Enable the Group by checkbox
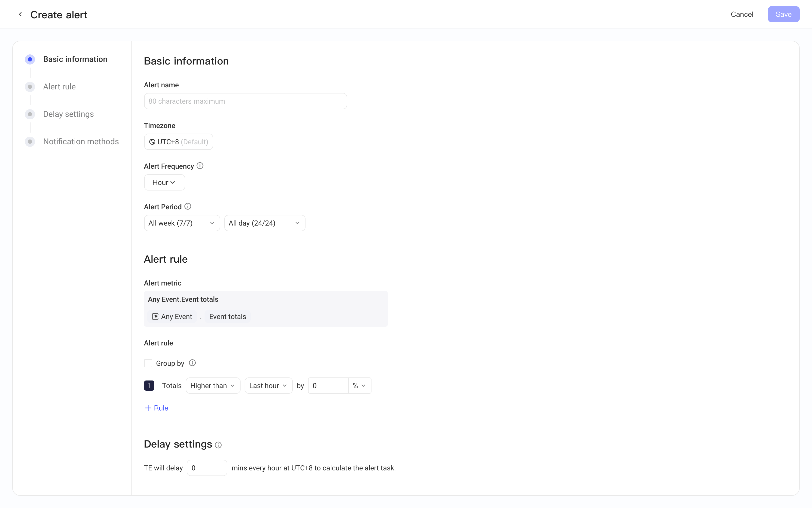Screen dimensions: 812x508 (148, 363)
